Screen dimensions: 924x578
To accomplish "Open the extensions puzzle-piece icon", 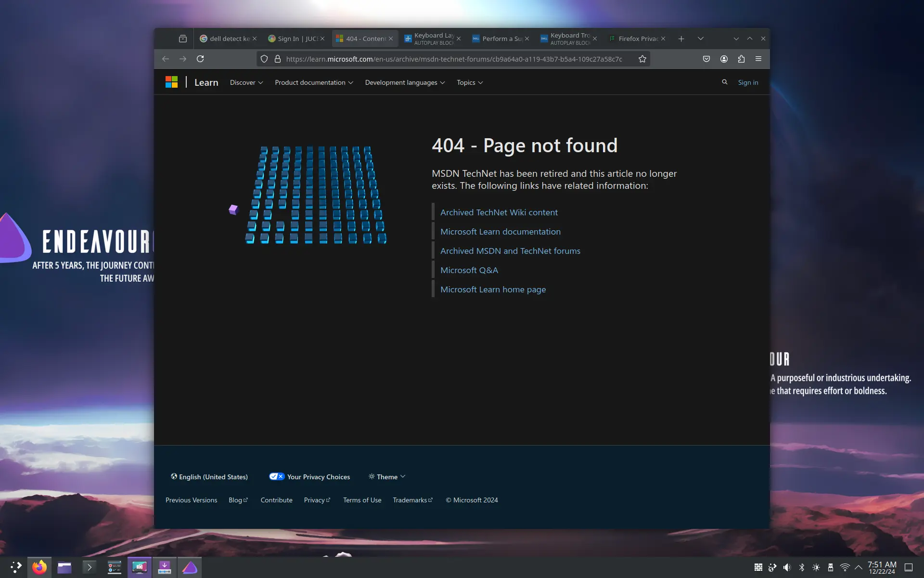I will pos(741,59).
